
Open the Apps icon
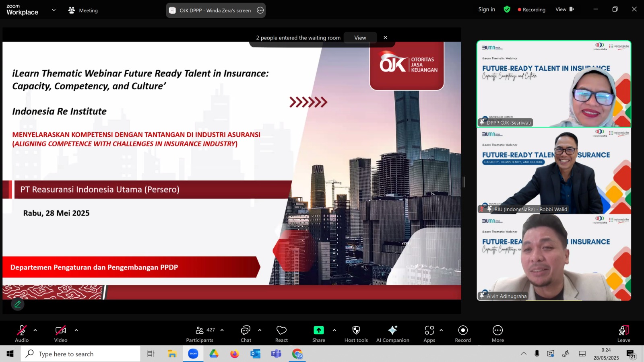[429, 330]
